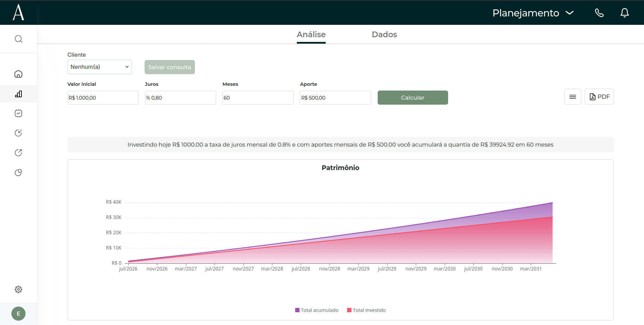Toggle Total investido legend series

coord(366,310)
